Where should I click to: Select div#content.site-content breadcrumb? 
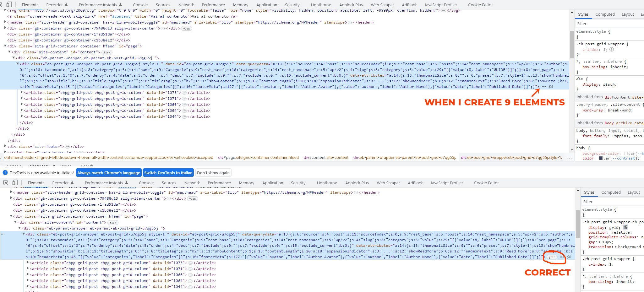click(326, 158)
